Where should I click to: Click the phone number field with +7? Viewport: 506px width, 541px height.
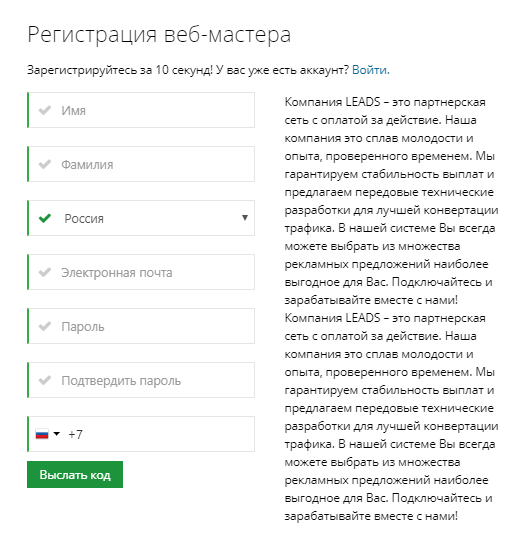(141, 434)
